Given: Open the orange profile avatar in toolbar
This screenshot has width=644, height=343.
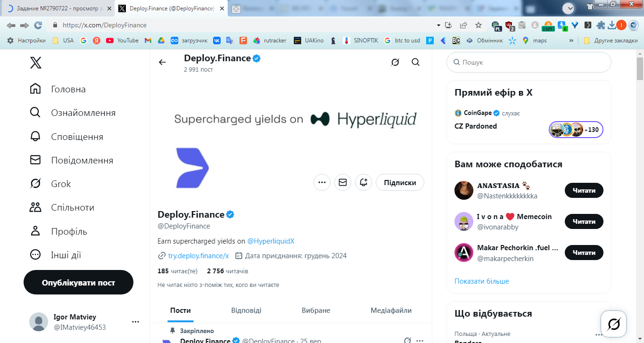Looking at the screenshot, I should click(x=621, y=25).
